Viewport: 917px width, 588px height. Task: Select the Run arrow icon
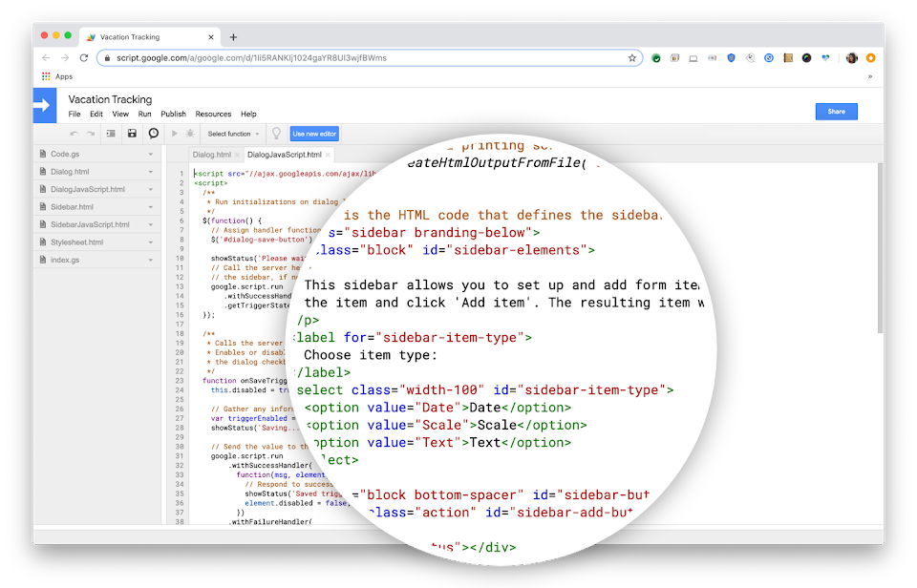click(x=175, y=133)
